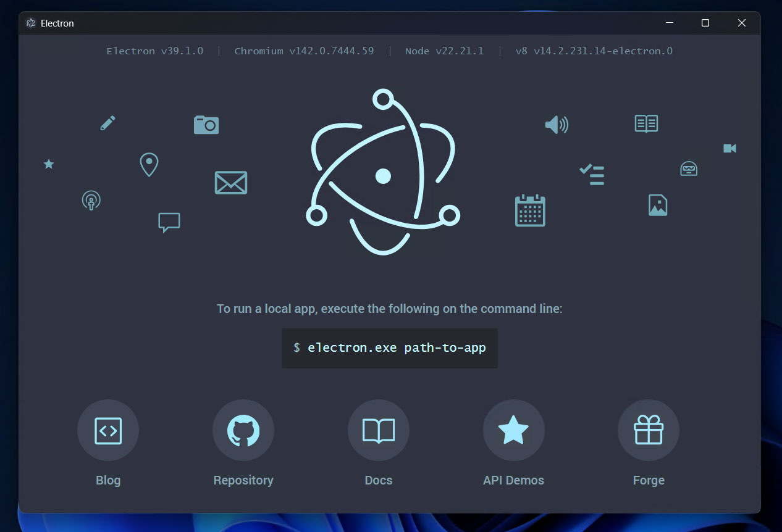The height and width of the screenshot is (532, 782).
Task: Click the large Electron atom logo
Action: click(383, 176)
